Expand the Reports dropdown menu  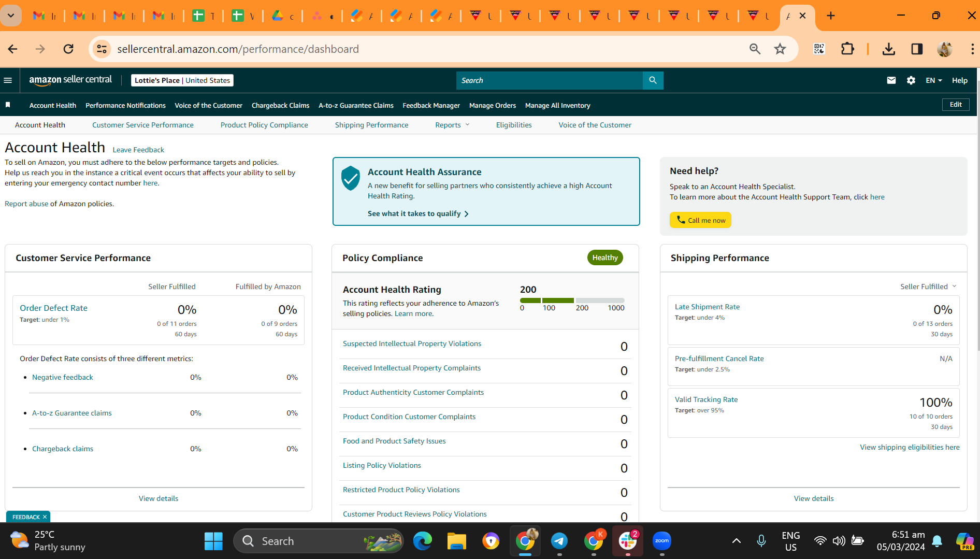452,125
